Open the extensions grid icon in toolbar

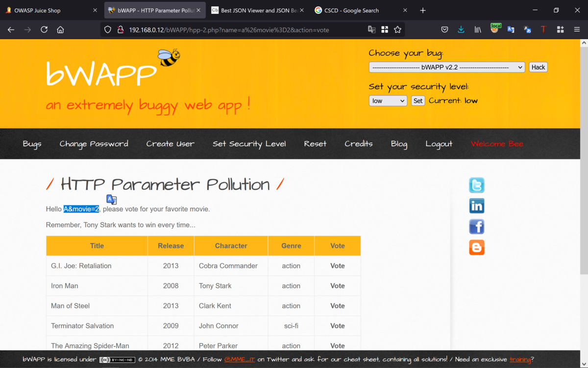[x=560, y=30]
